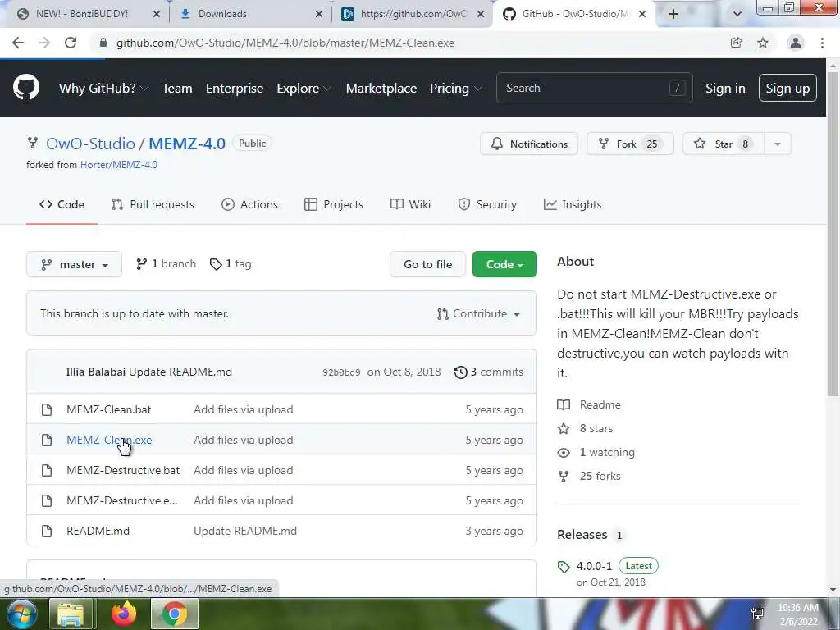
Task: Expand the Pricing menu
Action: [x=456, y=89]
